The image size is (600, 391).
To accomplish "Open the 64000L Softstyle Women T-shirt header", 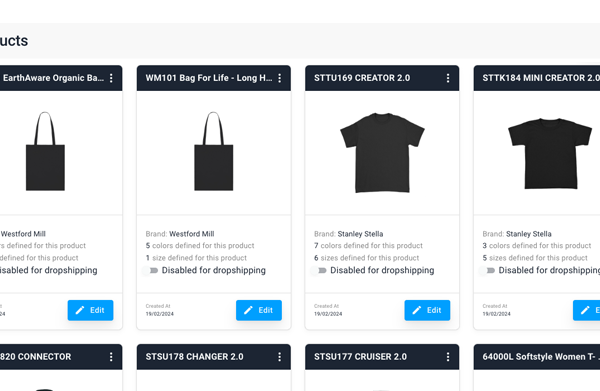I will click(537, 357).
